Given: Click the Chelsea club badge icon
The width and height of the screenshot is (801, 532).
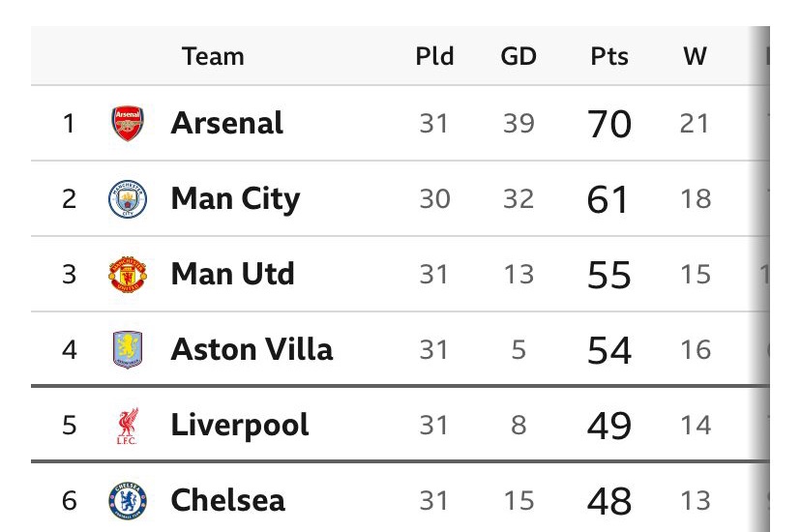Looking at the screenshot, I should point(128,501).
